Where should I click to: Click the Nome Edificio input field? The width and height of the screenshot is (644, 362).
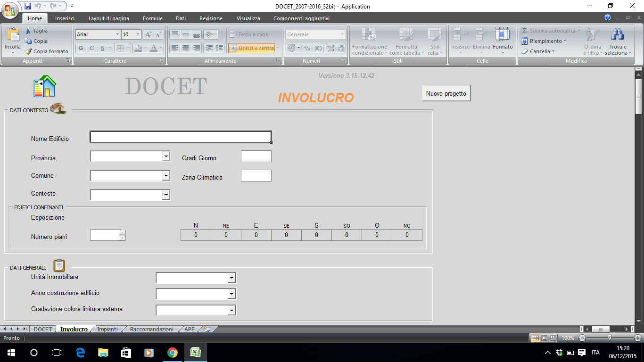tap(181, 137)
